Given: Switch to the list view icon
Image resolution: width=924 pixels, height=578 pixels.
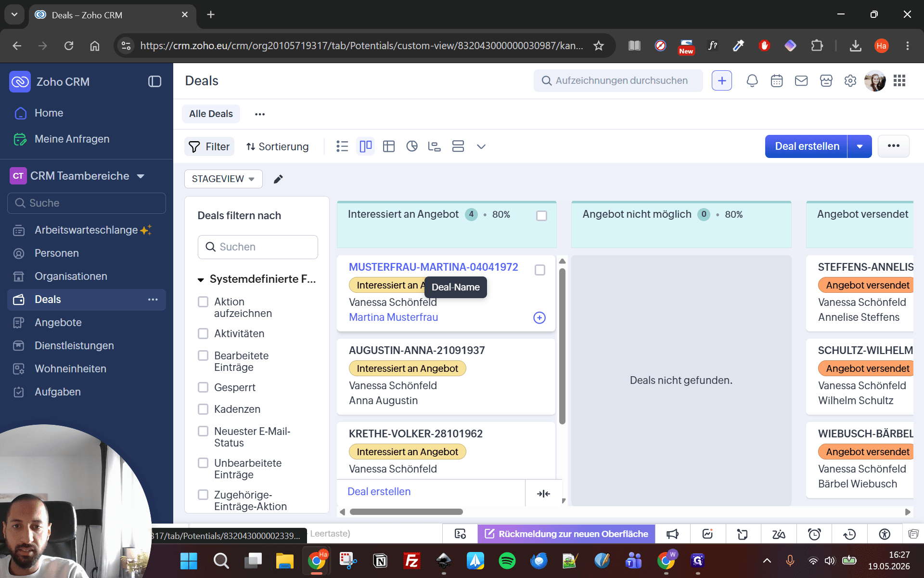Looking at the screenshot, I should coord(342,146).
